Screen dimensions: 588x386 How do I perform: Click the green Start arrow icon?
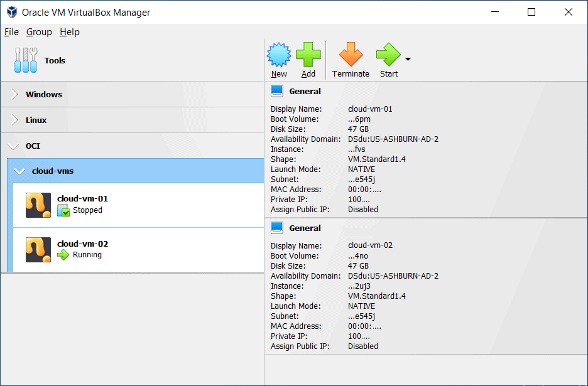(x=388, y=55)
